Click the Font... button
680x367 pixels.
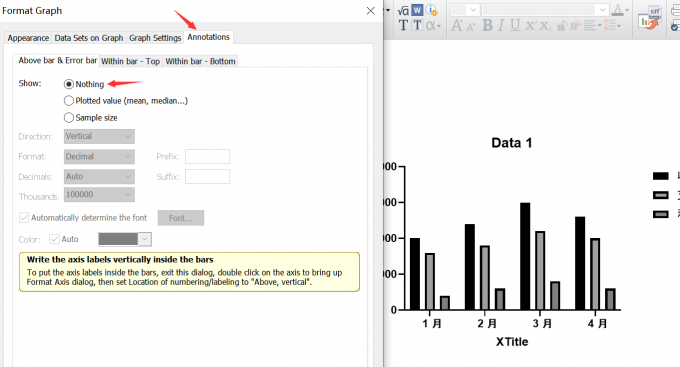click(x=181, y=218)
